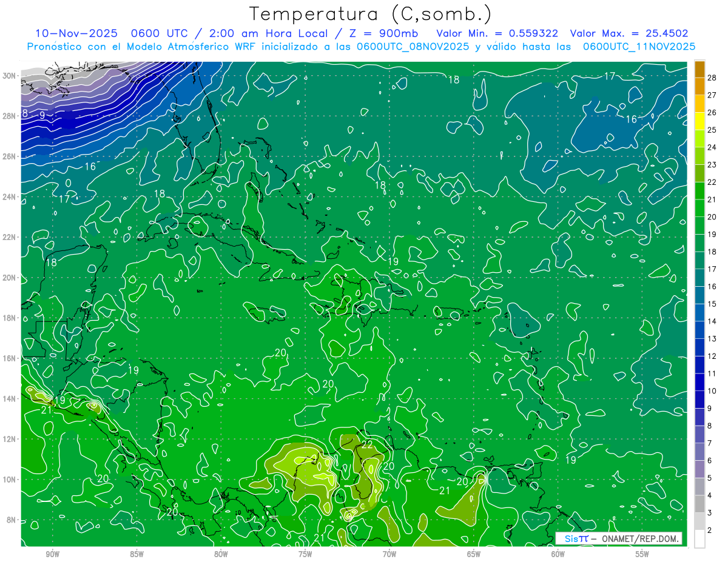Click the "7" value on the color scale

coord(710,443)
